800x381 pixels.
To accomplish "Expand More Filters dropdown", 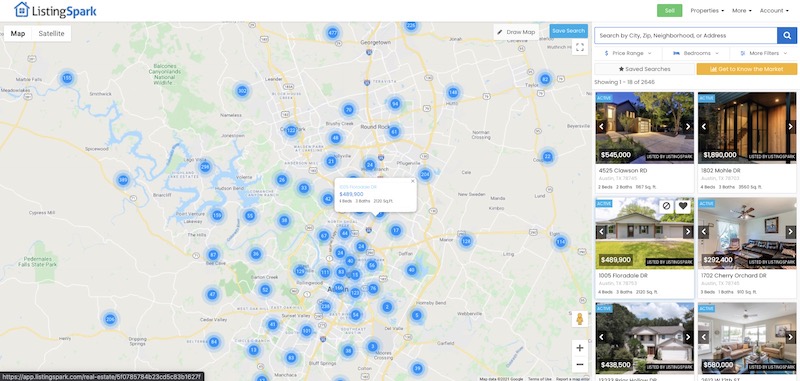I will (764, 53).
